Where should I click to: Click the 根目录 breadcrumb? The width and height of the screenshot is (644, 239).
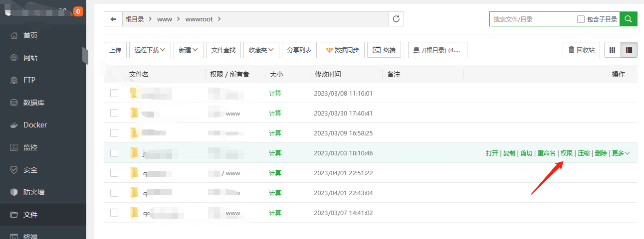pos(135,19)
